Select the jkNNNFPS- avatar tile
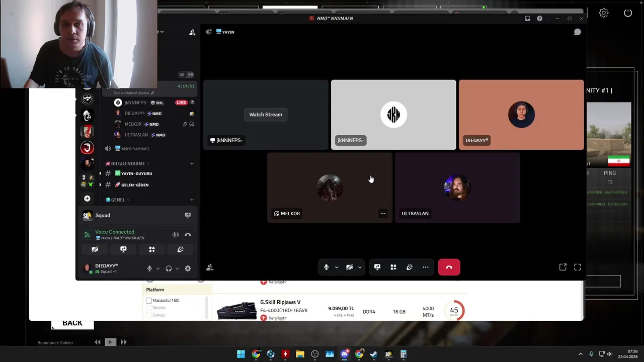 pyautogui.click(x=393, y=115)
